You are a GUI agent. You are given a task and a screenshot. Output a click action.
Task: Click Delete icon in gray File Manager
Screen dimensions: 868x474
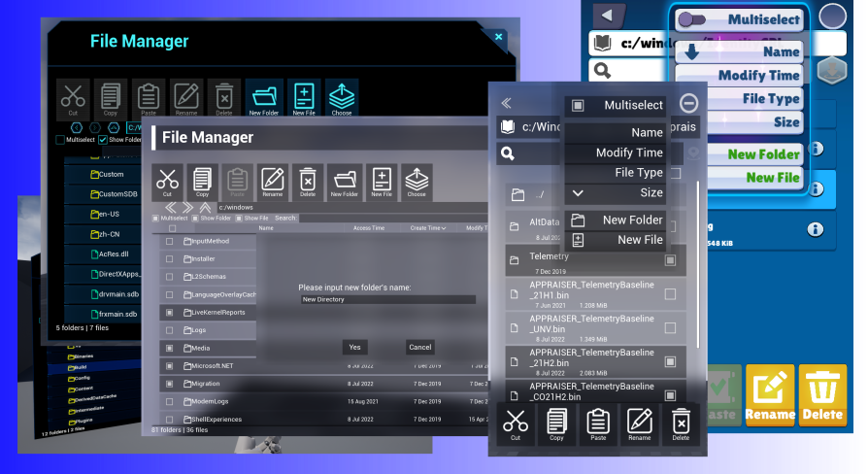307,182
